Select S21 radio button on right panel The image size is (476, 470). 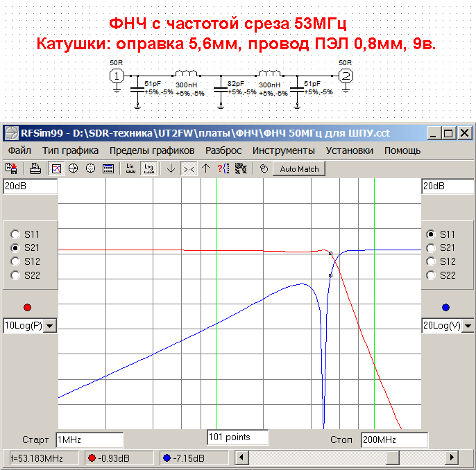pyautogui.click(x=432, y=247)
